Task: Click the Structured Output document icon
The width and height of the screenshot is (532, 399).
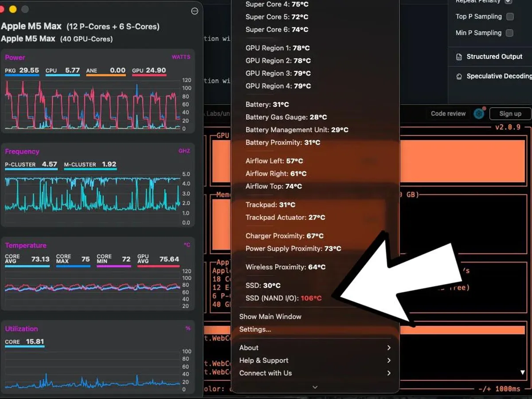Action: [x=459, y=57]
